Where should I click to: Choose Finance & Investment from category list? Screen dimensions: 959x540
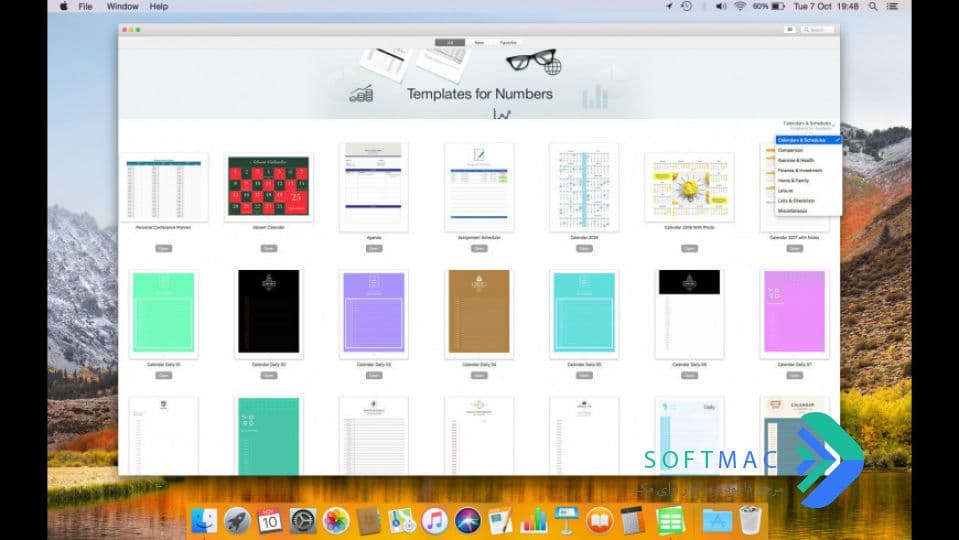coord(808,171)
